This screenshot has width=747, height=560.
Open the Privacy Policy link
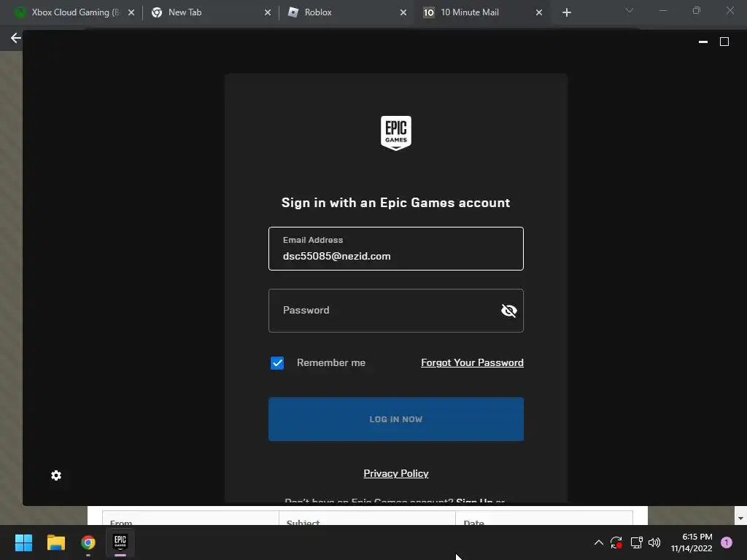(396, 473)
